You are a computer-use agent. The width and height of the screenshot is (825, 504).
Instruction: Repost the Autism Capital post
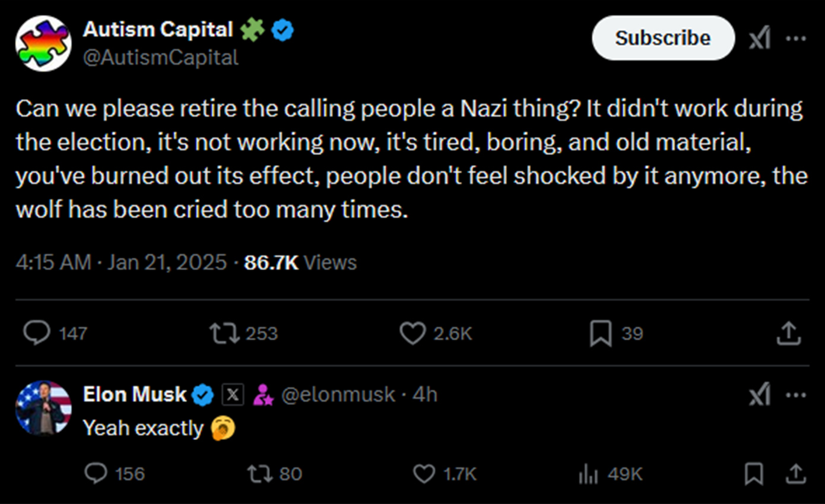[225, 333]
